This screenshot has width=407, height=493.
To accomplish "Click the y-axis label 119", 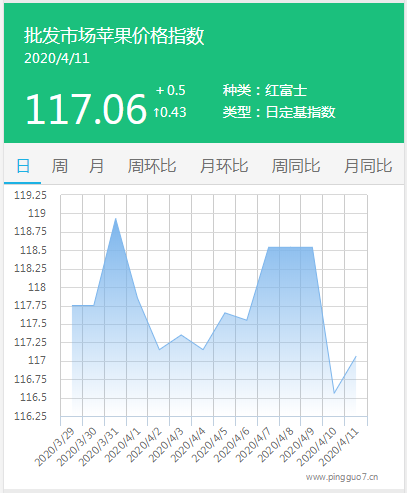I will point(37,213).
